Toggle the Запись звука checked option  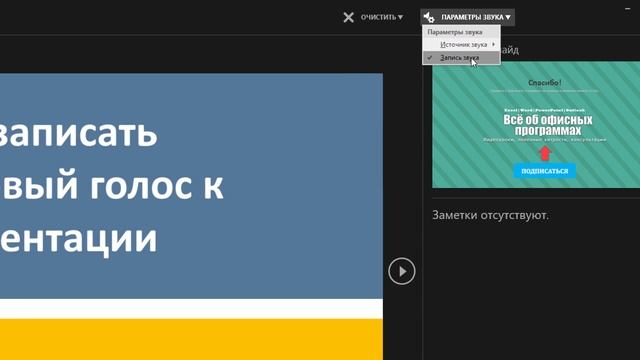[x=462, y=58]
